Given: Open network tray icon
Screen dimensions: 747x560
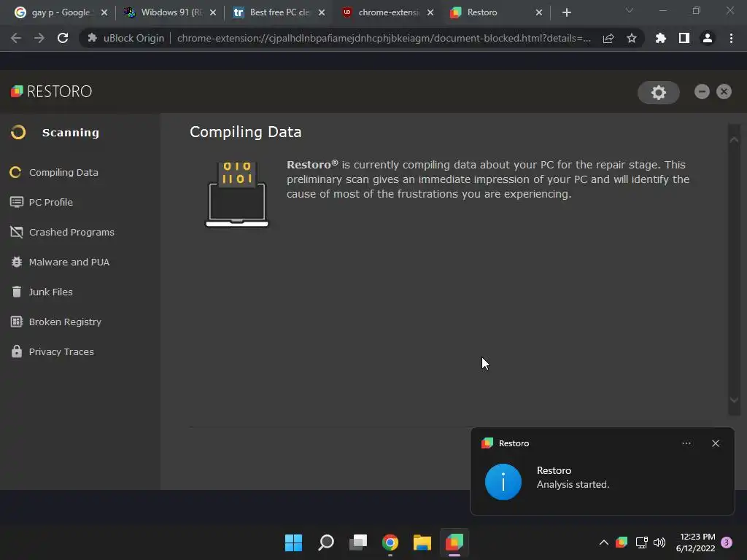Looking at the screenshot, I should click(641, 542).
